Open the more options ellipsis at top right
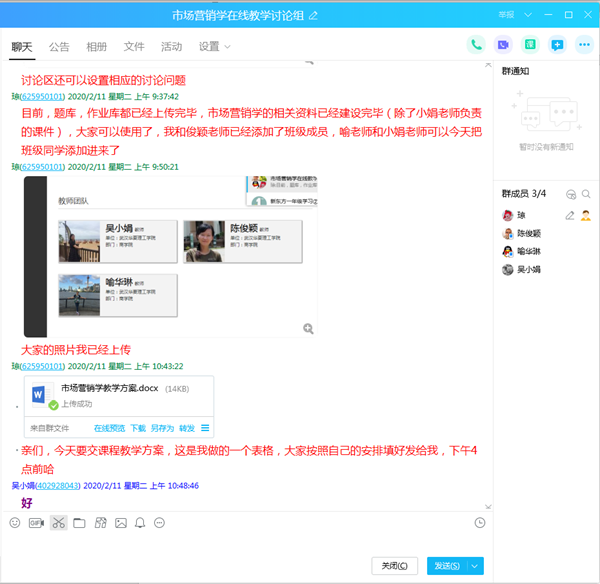Screen dimensions: 600x584 (584, 45)
